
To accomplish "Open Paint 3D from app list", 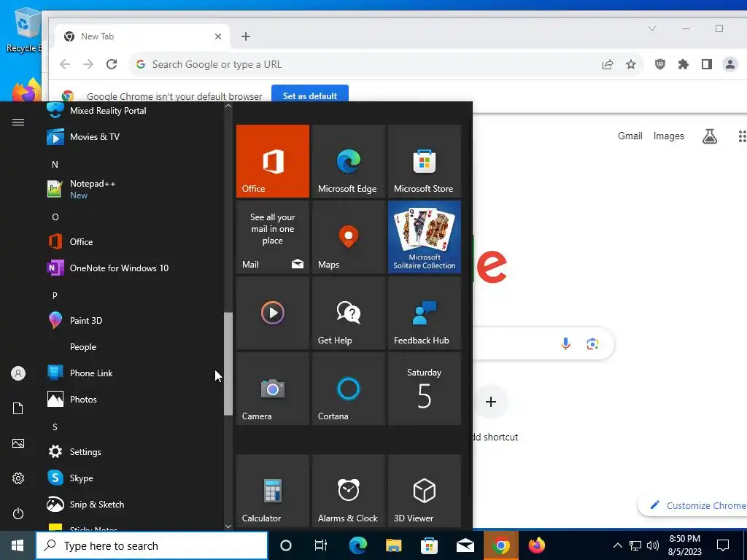I will (x=133, y=321).
